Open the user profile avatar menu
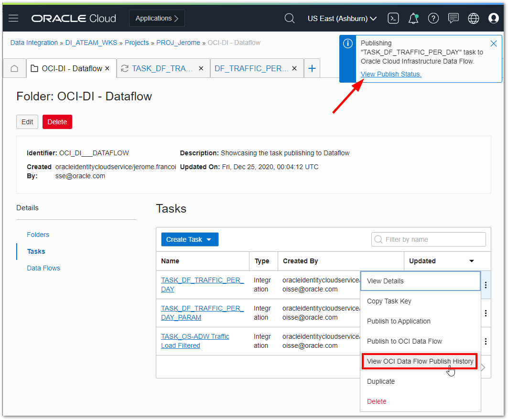The height and width of the screenshot is (420, 508). [494, 18]
